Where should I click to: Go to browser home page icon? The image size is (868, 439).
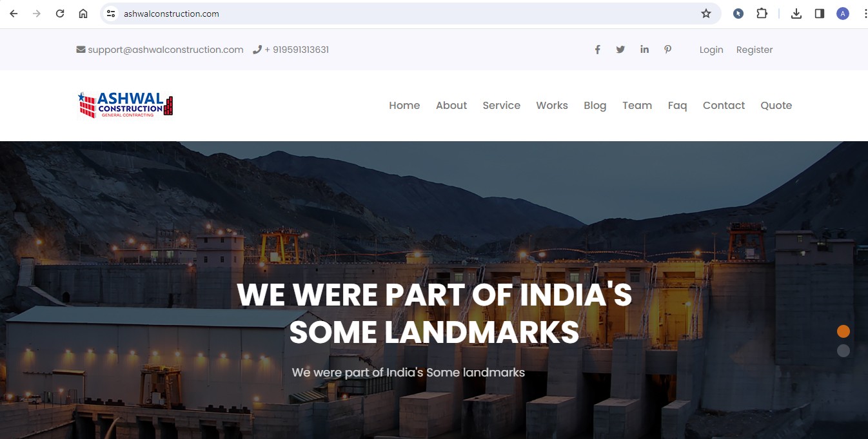[x=83, y=14]
